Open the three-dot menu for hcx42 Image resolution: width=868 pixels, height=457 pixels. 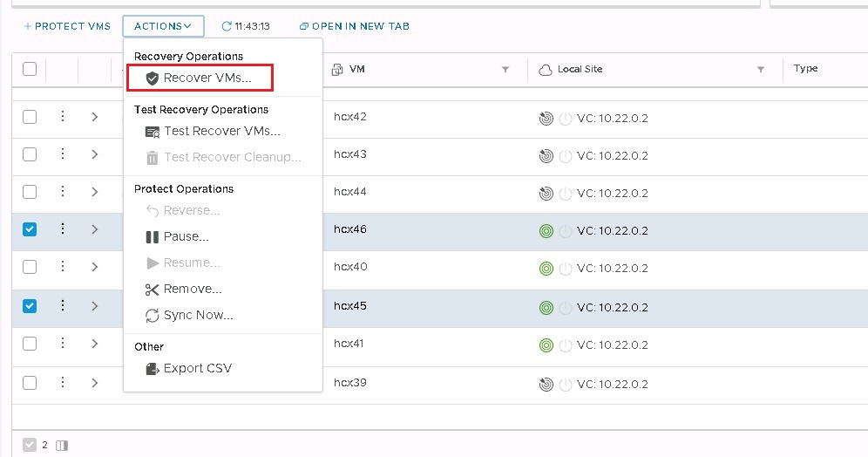(63, 116)
